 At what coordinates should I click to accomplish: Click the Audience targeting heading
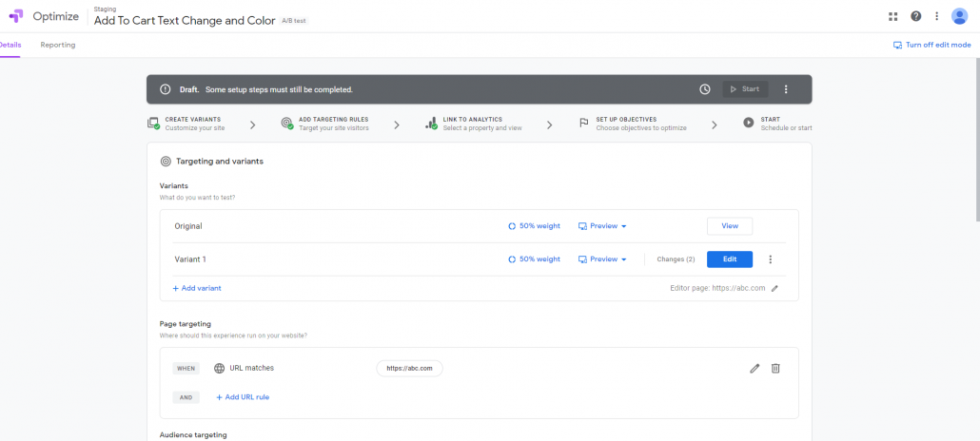[x=193, y=434]
